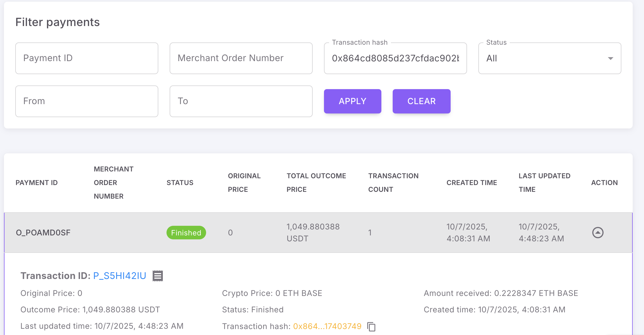Click the From date field
644x335 pixels.
pos(87,101)
